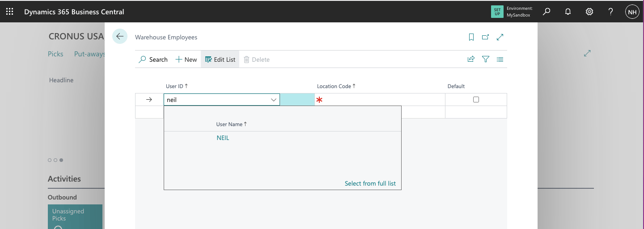This screenshot has width=644, height=229.
Task: Share the list with the share icon
Action: [x=471, y=59]
